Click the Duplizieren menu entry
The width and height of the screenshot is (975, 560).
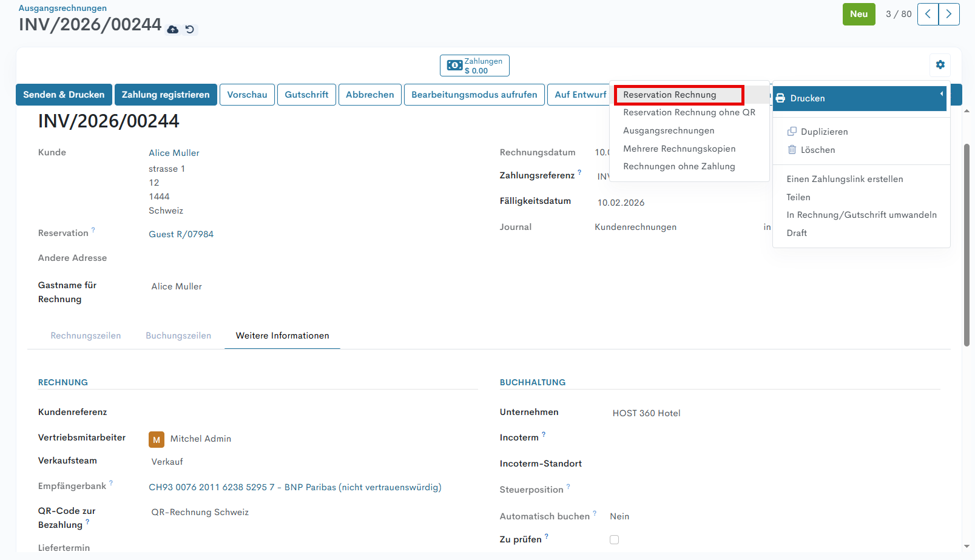point(823,132)
